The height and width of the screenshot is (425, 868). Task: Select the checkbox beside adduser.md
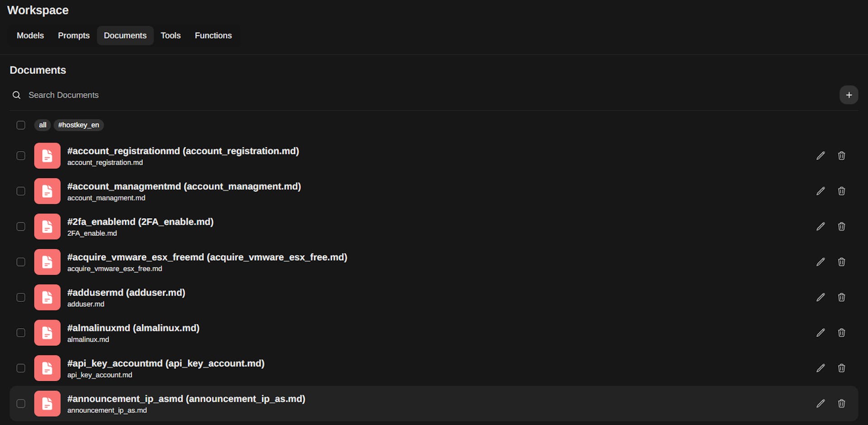click(x=21, y=297)
